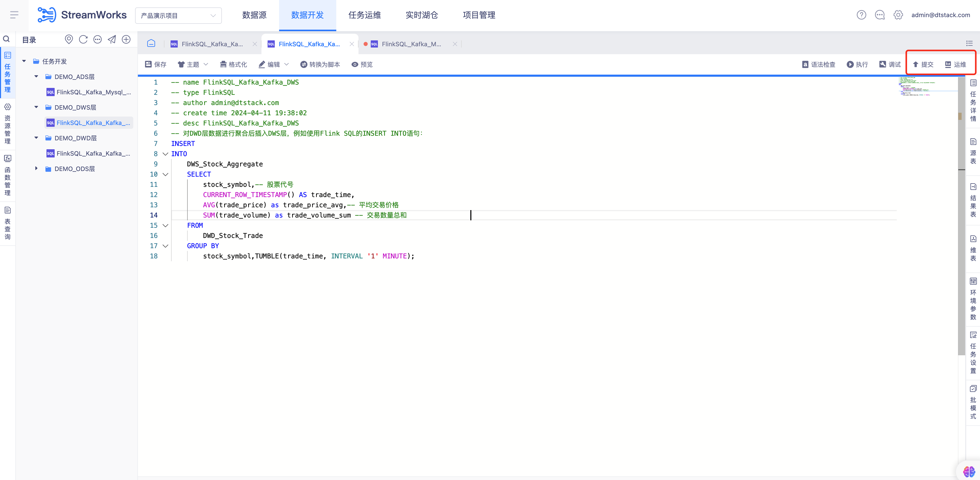
Task: Open FlinkSQL_Kafka_Mysql_ task in tree
Action: (89, 92)
